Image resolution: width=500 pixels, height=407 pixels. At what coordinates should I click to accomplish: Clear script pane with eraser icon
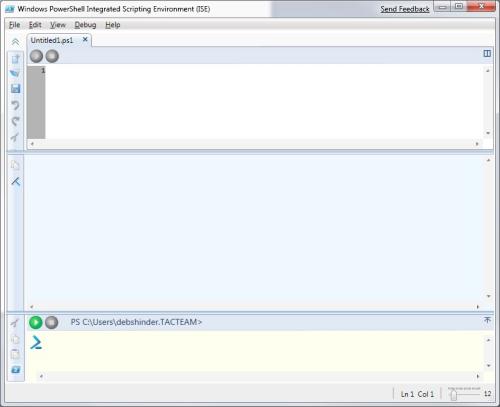click(x=15, y=137)
